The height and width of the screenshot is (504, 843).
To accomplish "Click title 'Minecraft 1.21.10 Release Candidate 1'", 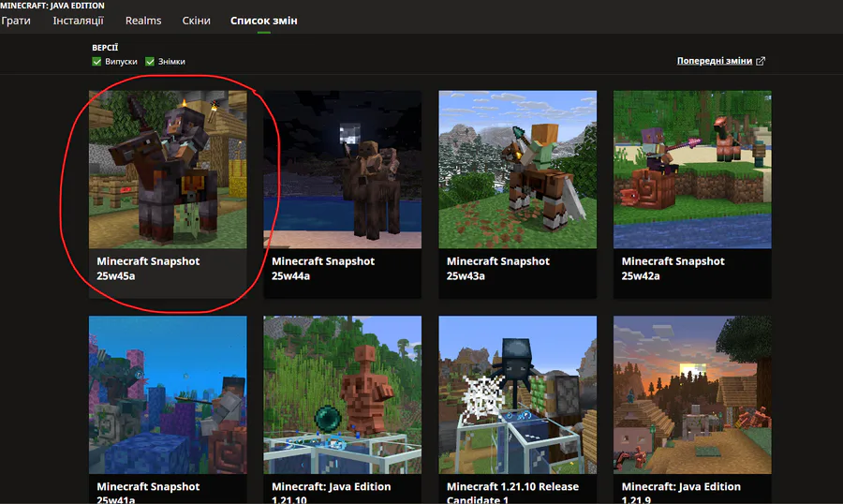I will coord(512,492).
